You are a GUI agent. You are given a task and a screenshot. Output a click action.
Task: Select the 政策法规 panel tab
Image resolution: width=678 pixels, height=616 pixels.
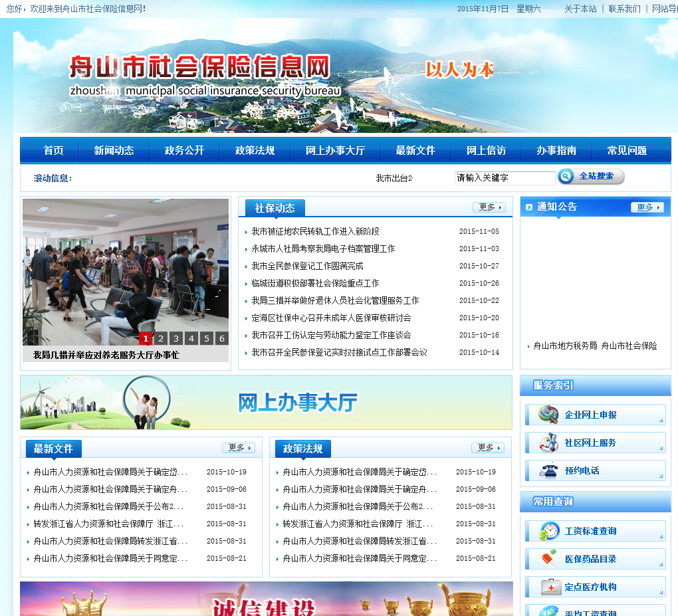click(302, 449)
